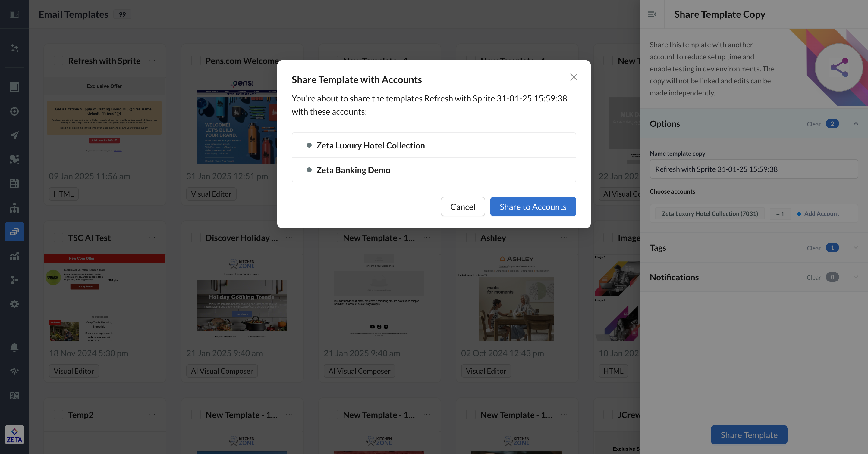Expand the Notifications section chevron
The image size is (868, 454).
point(856,277)
